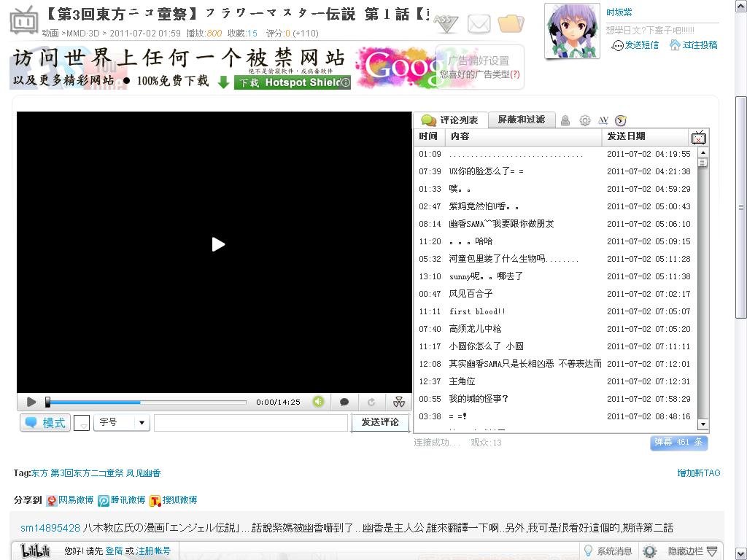
Task: Open sm14895428 source link
Action: [50, 528]
